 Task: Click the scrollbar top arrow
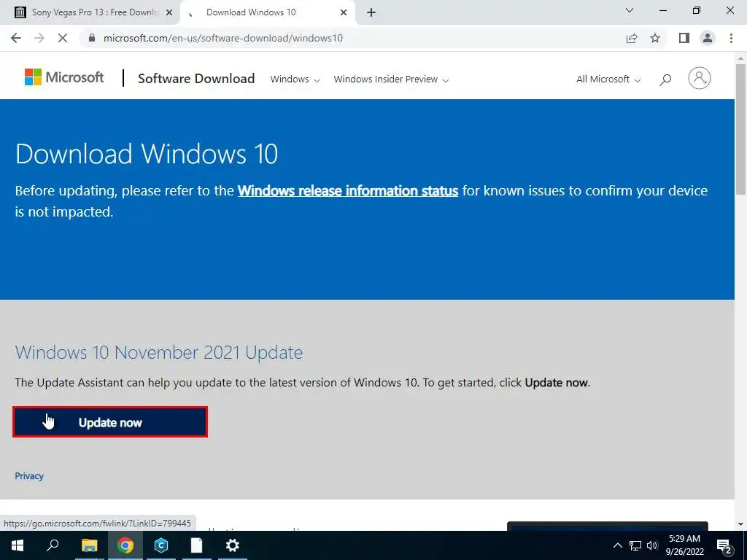[740, 58]
